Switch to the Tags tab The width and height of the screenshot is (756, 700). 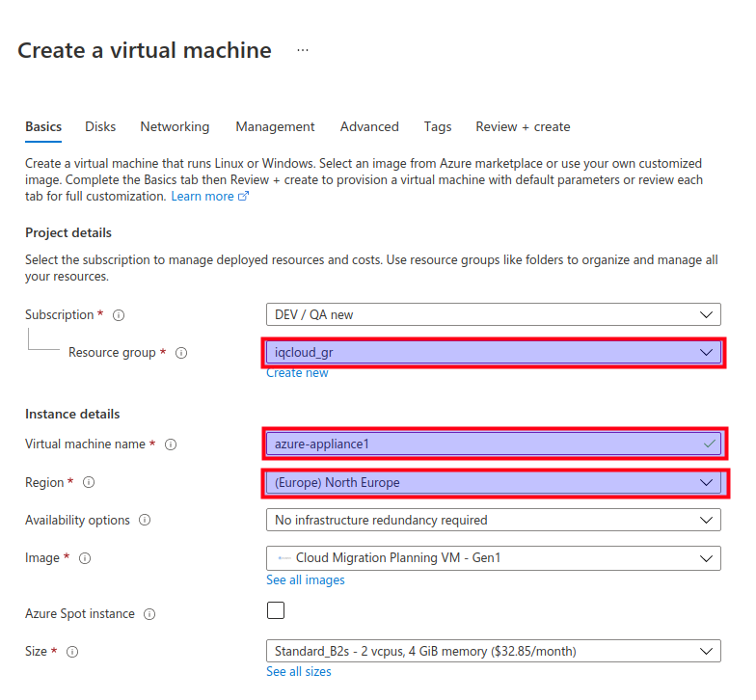pyautogui.click(x=438, y=127)
